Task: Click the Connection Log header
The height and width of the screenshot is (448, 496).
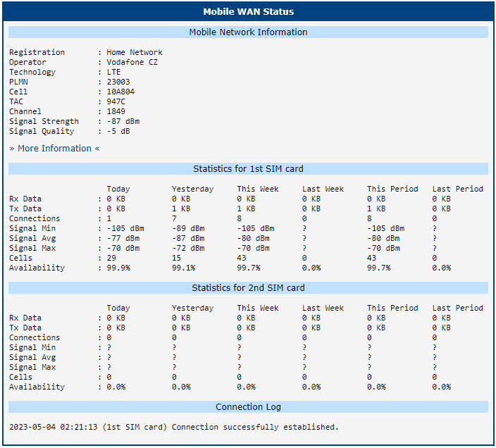Action: pyautogui.click(x=248, y=407)
